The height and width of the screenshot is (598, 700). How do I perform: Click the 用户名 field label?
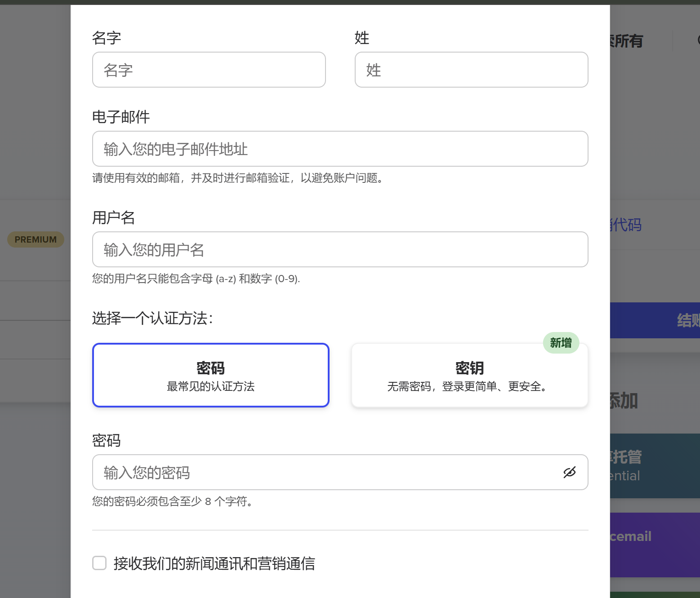pos(113,217)
